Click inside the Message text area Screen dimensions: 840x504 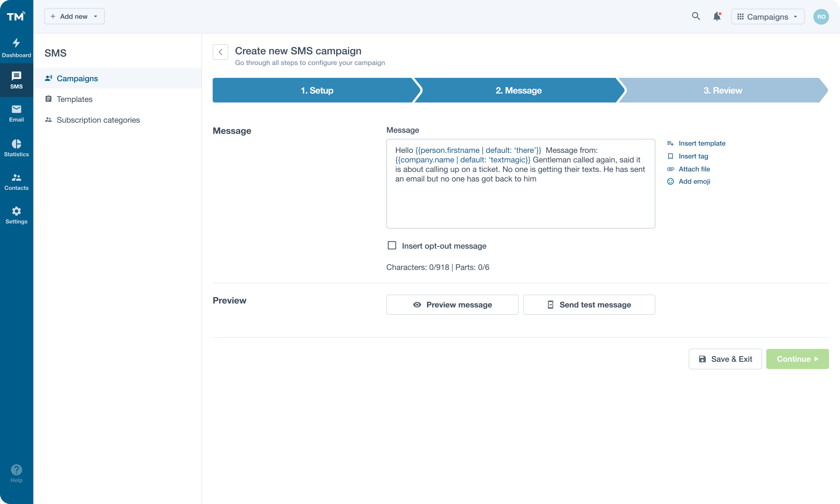pos(520,183)
